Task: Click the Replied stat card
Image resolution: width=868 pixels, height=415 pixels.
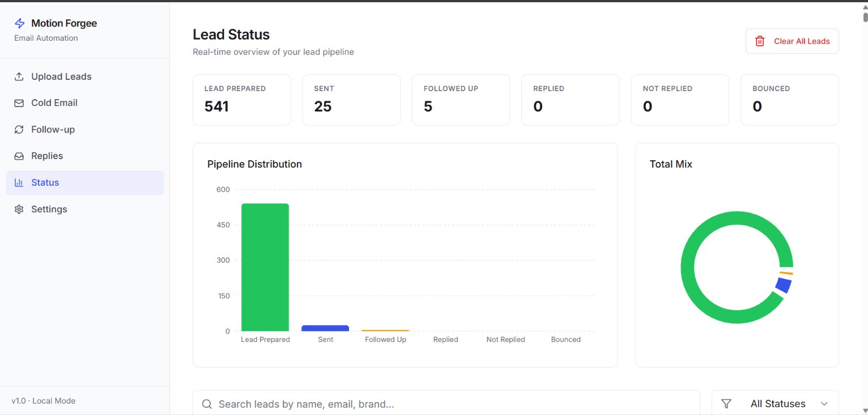Action: click(571, 100)
